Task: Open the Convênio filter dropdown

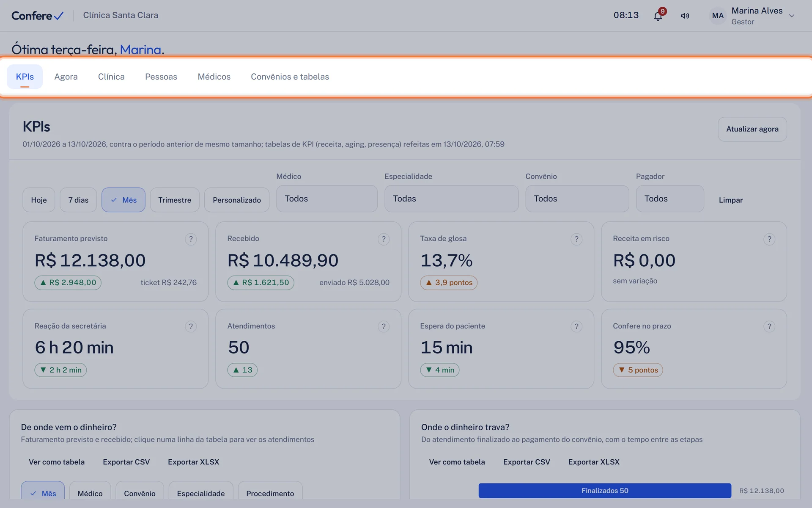Action: (577, 199)
